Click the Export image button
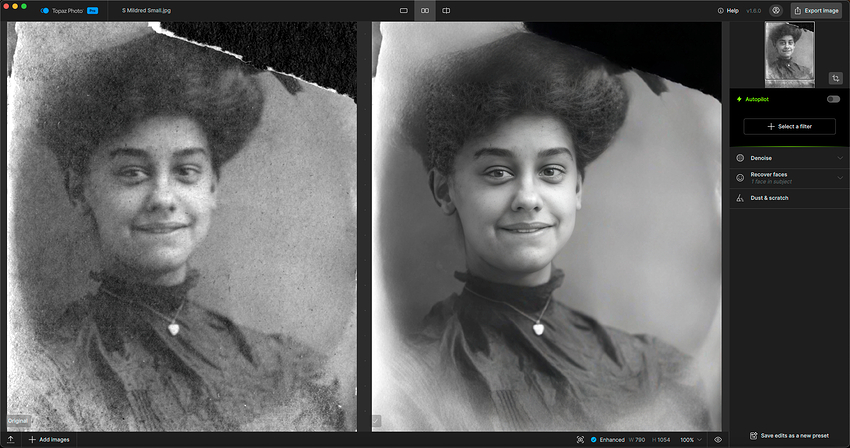 pyautogui.click(x=816, y=10)
